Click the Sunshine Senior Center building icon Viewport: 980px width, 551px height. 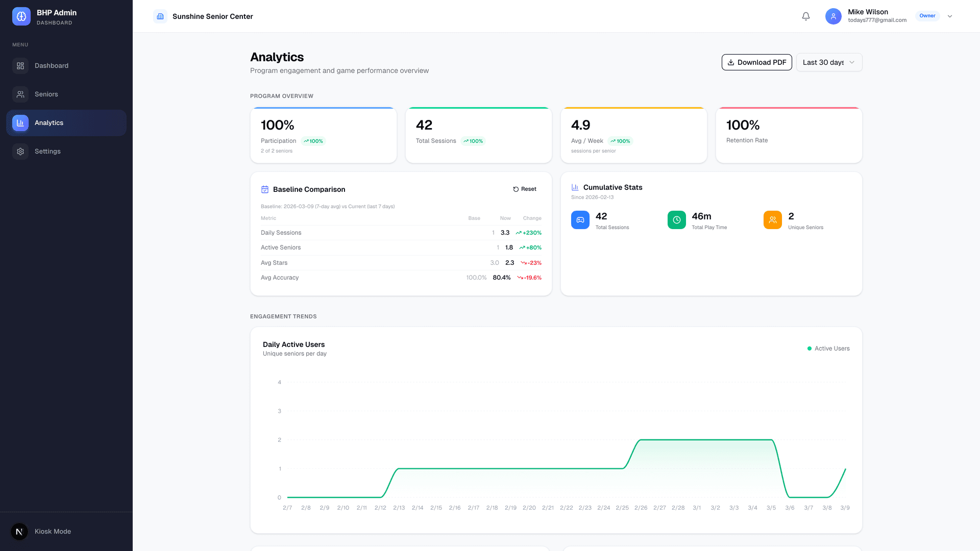[161, 16]
